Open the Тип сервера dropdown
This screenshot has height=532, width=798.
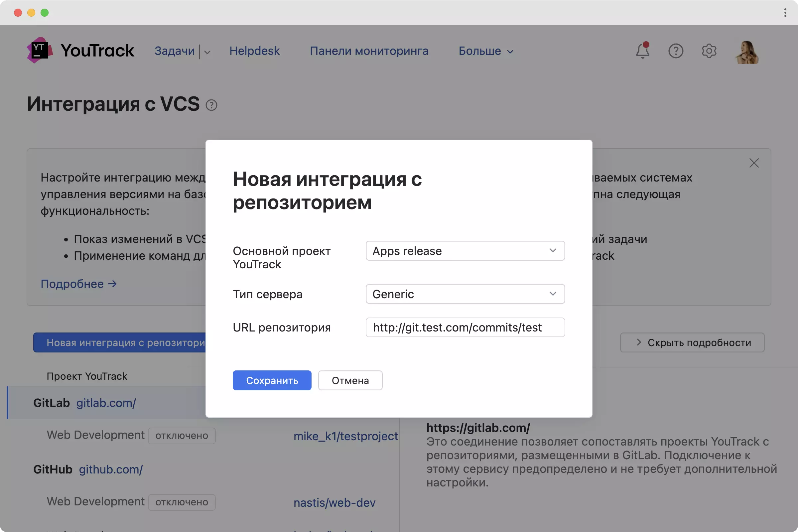point(465,294)
